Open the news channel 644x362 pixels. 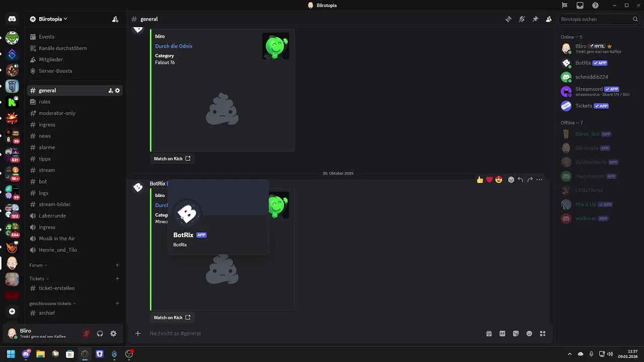75,136
